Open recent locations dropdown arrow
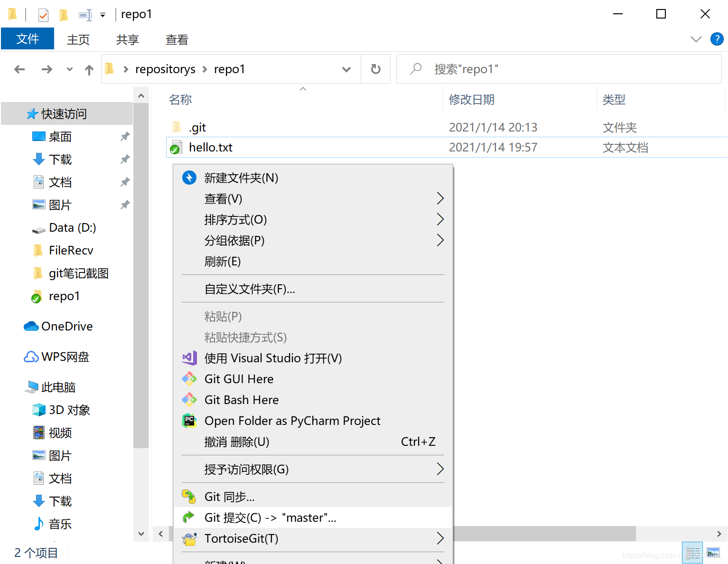This screenshot has height=564, width=728. [x=70, y=69]
